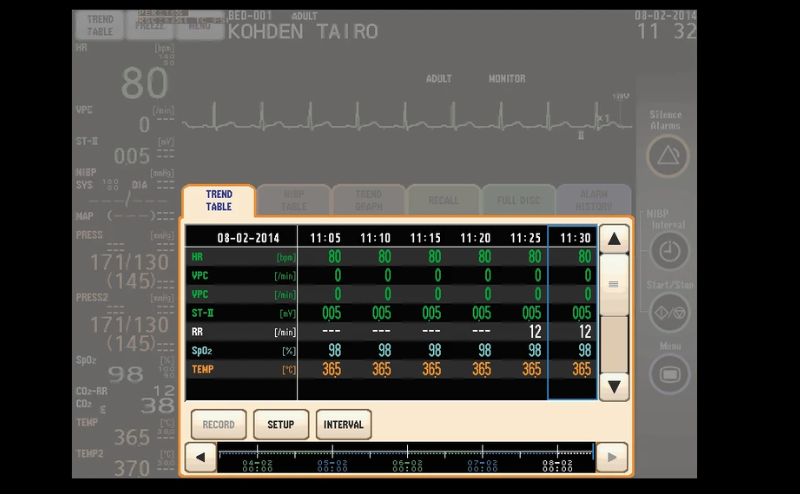Click the SETUP button
Screen dimensions: 800x500
(281, 424)
